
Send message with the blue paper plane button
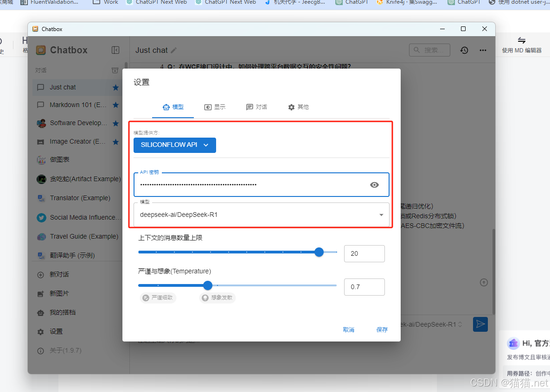tap(480, 324)
